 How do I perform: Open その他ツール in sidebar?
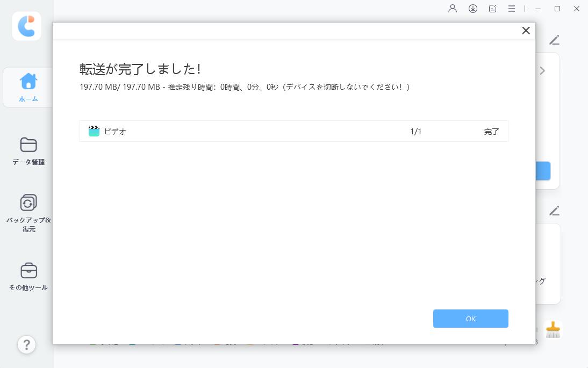tap(28, 277)
